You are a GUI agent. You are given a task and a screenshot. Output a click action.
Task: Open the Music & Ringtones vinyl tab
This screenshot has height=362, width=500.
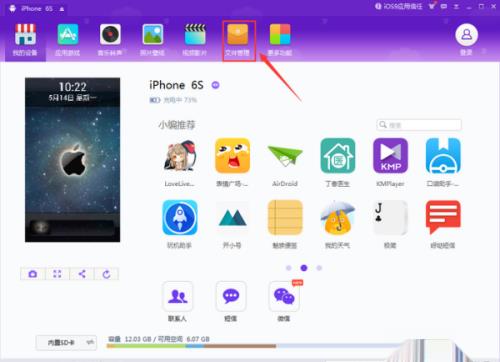[110, 39]
